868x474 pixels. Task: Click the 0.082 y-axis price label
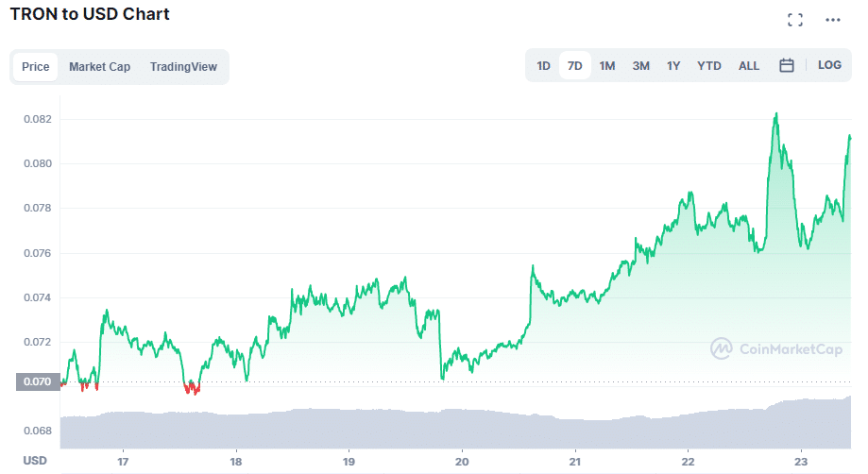[38, 120]
